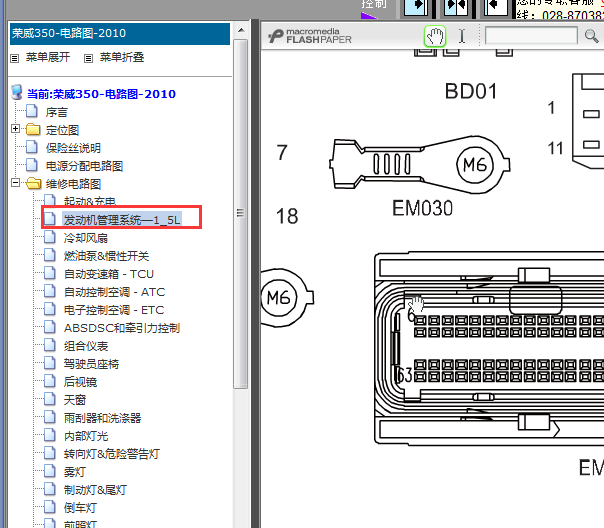The image size is (604, 528).
Task: Click the page icon before 保险丝说明
Action: 32,147
